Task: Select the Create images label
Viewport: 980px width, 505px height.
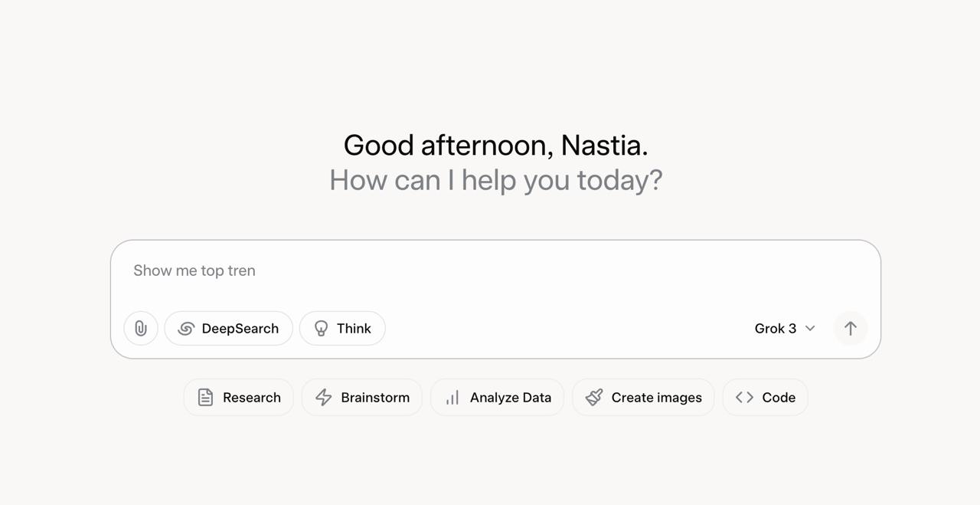Action: click(x=656, y=398)
